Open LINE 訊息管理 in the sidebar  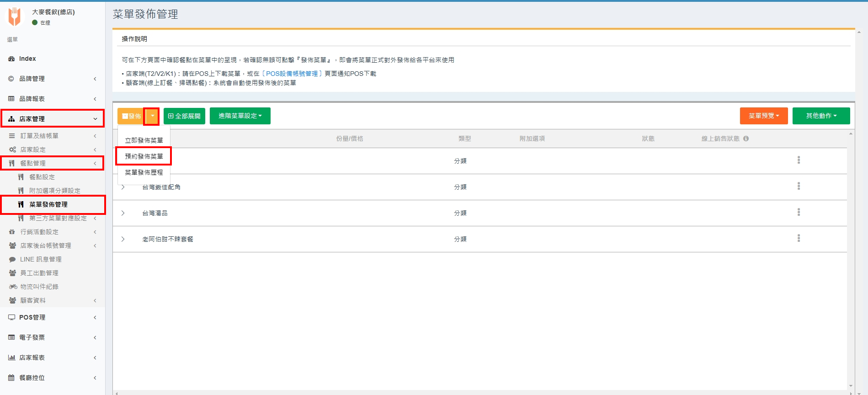[41, 259]
